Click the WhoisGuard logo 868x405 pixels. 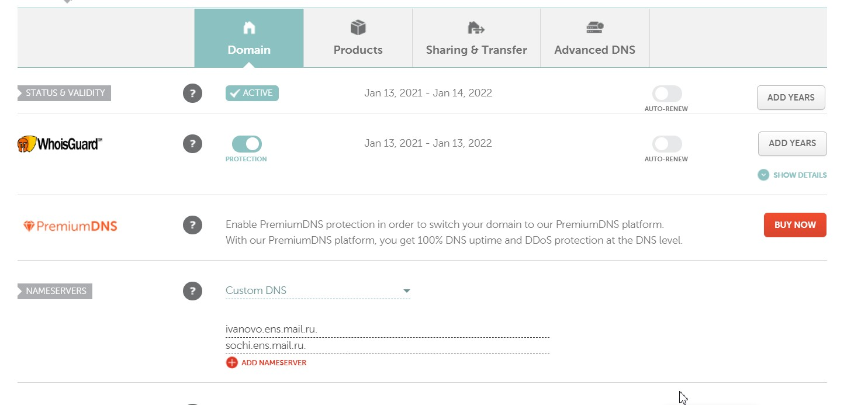click(60, 144)
